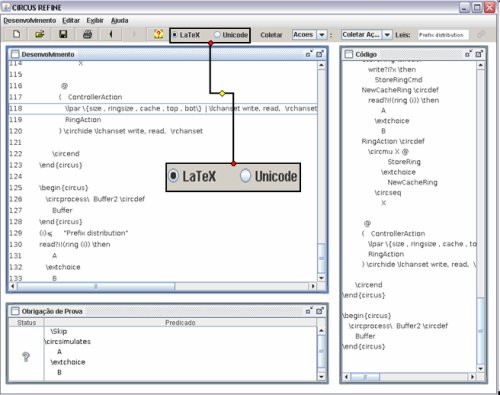Image resolution: width=500 pixels, height=395 pixels.
Task: Save using the floppy disk icon
Action: [63, 34]
